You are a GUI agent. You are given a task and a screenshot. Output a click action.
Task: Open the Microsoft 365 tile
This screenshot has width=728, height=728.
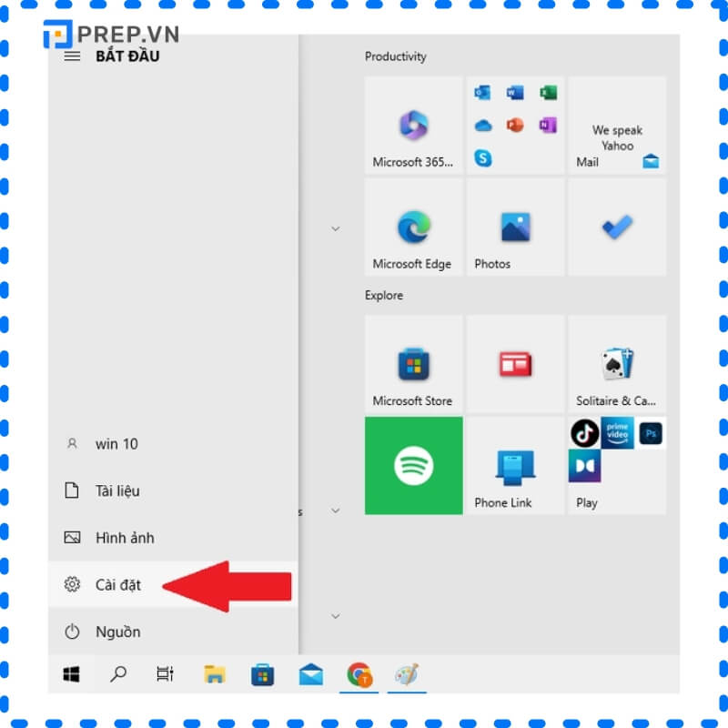point(413,126)
